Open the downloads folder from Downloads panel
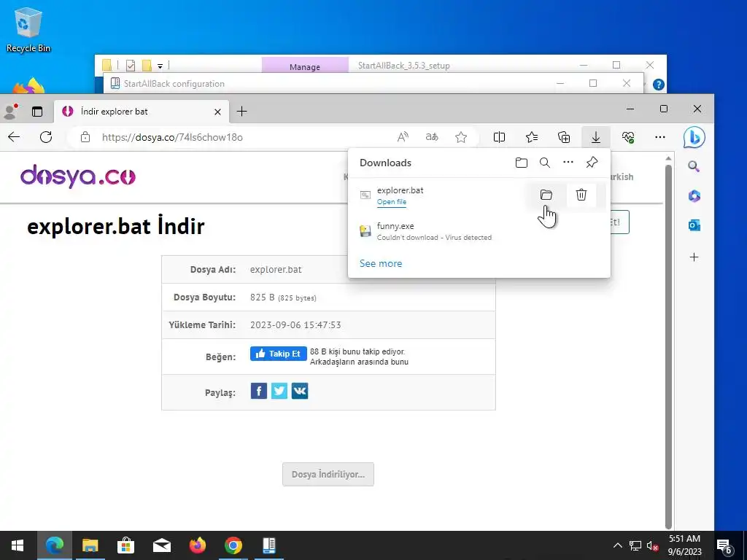This screenshot has width=747, height=560. point(521,163)
